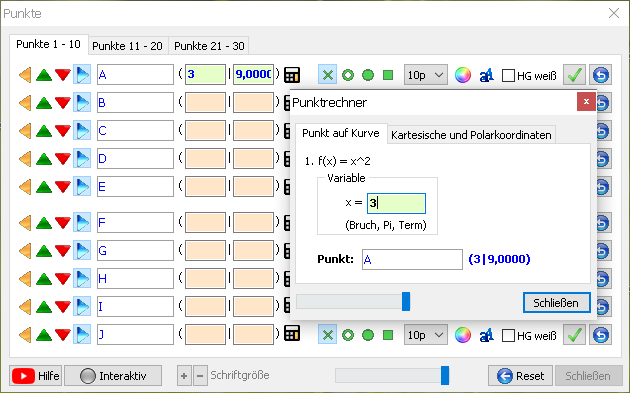Open the point calculator icon in row J
This screenshot has height=393, width=630.
(x=292, y=334)
